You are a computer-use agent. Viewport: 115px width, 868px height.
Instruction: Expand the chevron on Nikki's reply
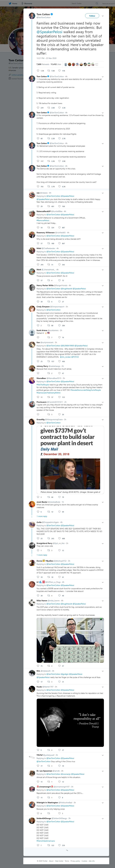[x=103, y=248]
